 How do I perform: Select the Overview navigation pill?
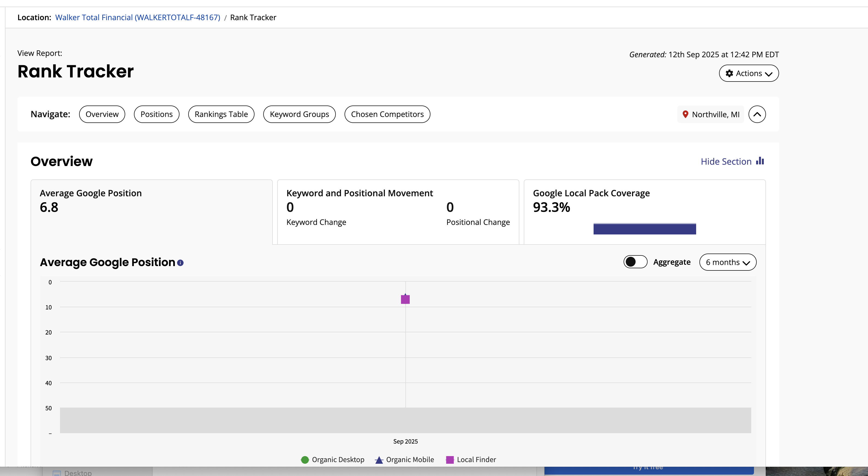102,114
